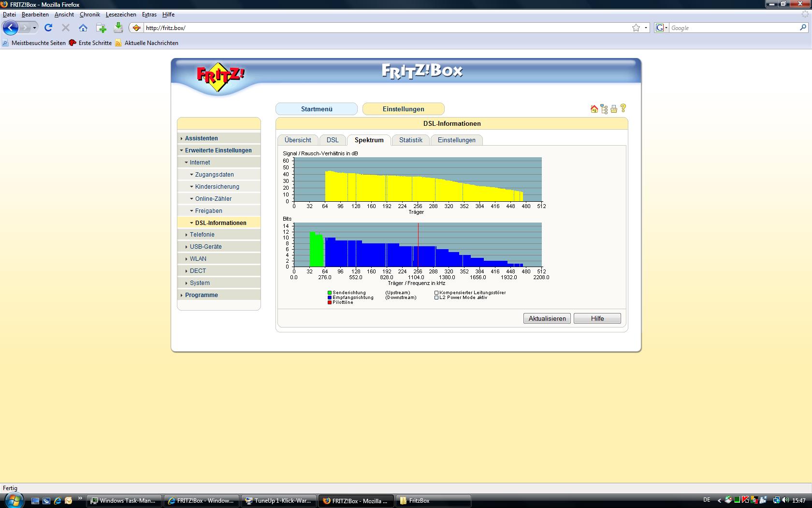The image size is (812, 508).
Task: Open the FRITZ!Box sitemap icon
Action: click(x=604, y=109)
